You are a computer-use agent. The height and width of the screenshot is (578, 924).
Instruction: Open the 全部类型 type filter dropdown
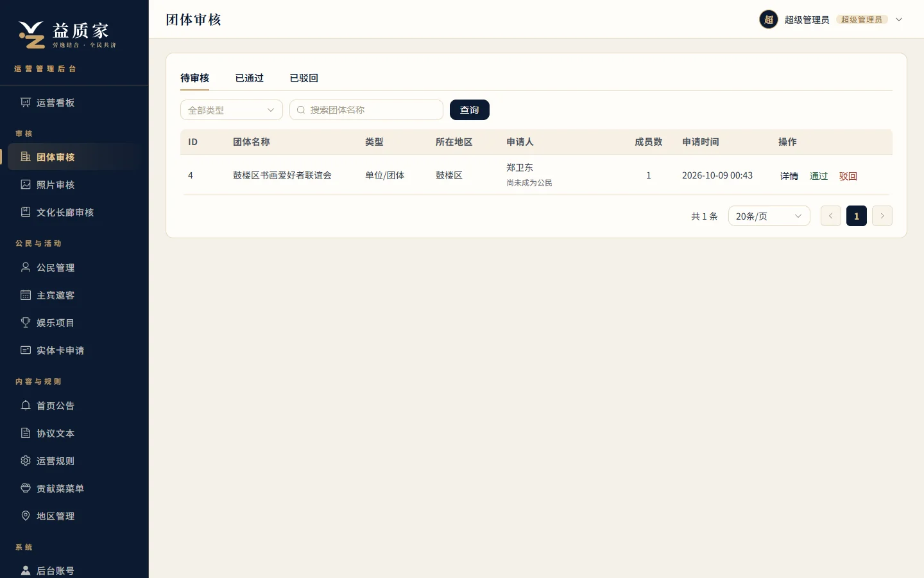(232, 110)
